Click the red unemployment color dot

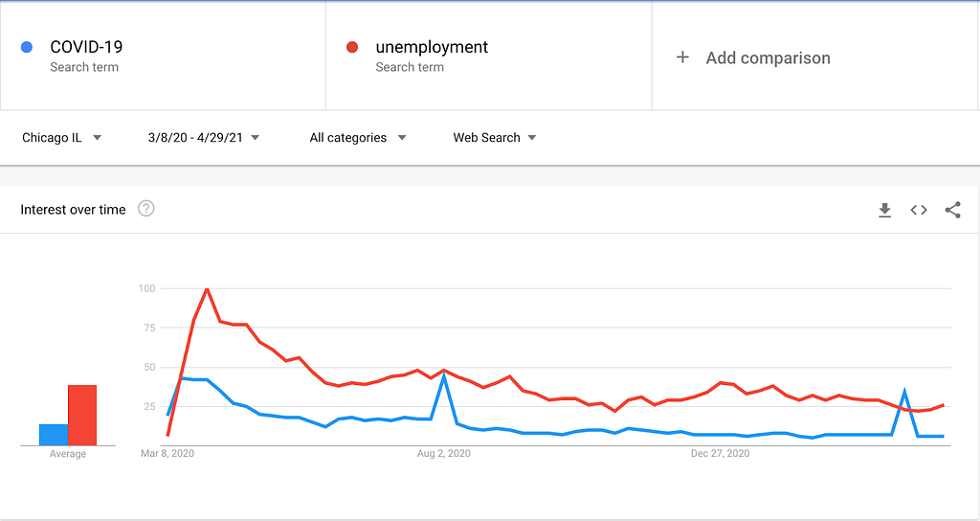(x=352, y=47)
